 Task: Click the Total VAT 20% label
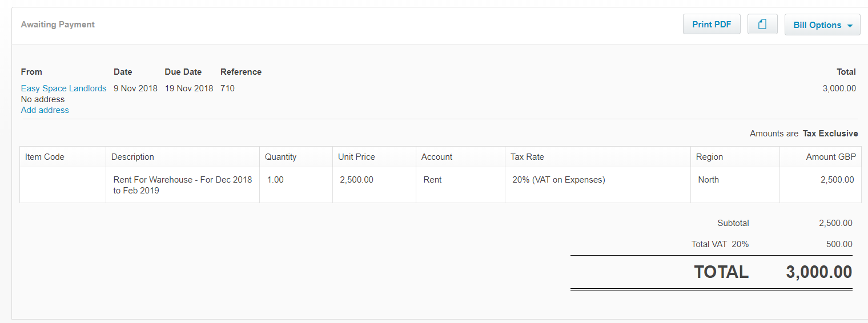tap(720, 244)
